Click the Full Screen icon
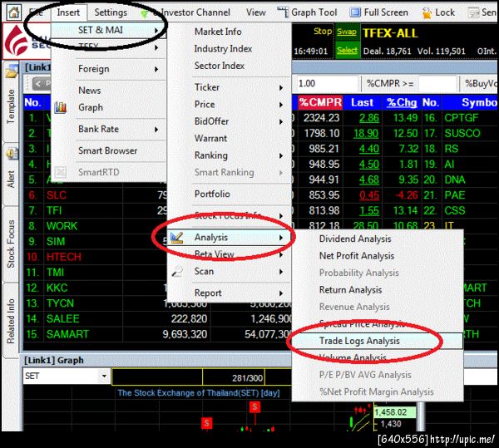The image size is (499, 448). [355, 12]
